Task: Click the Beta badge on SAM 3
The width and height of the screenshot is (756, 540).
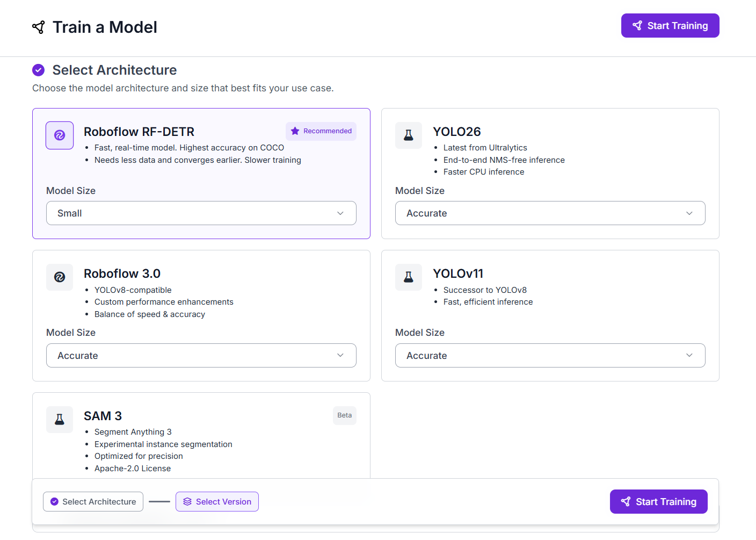Action: 345,415
